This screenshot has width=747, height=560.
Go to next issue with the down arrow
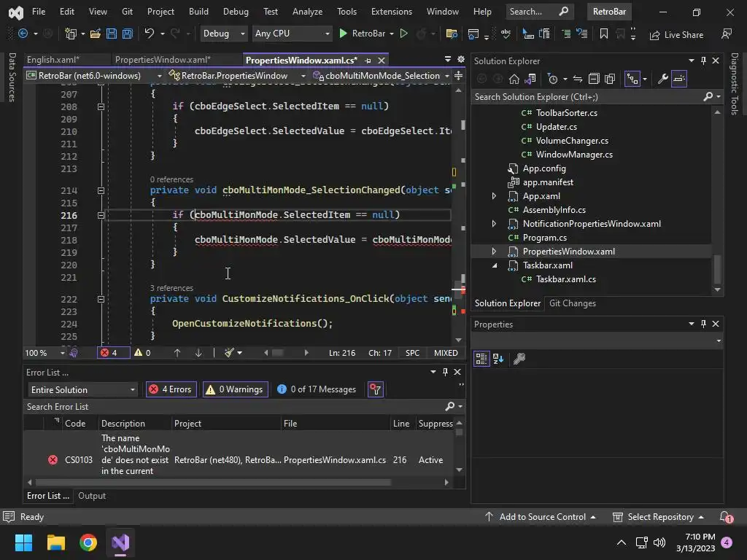pyautogui.click(x=198, y=353)
